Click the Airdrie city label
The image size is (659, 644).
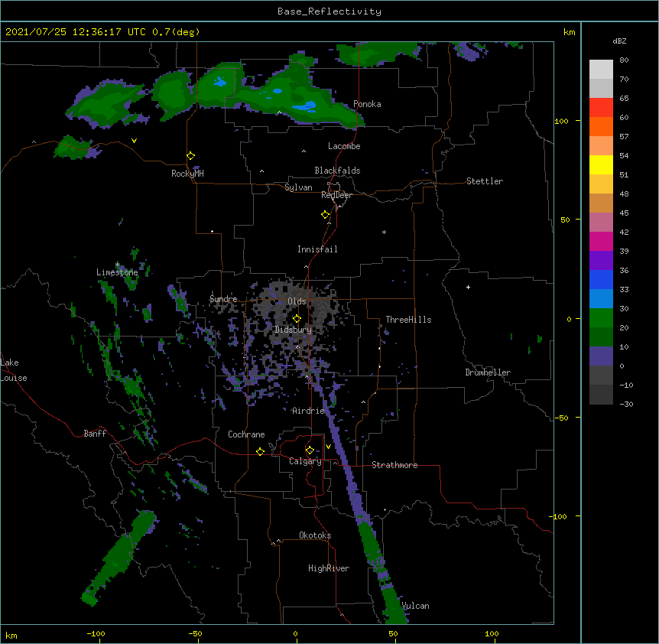pos(308,411)
